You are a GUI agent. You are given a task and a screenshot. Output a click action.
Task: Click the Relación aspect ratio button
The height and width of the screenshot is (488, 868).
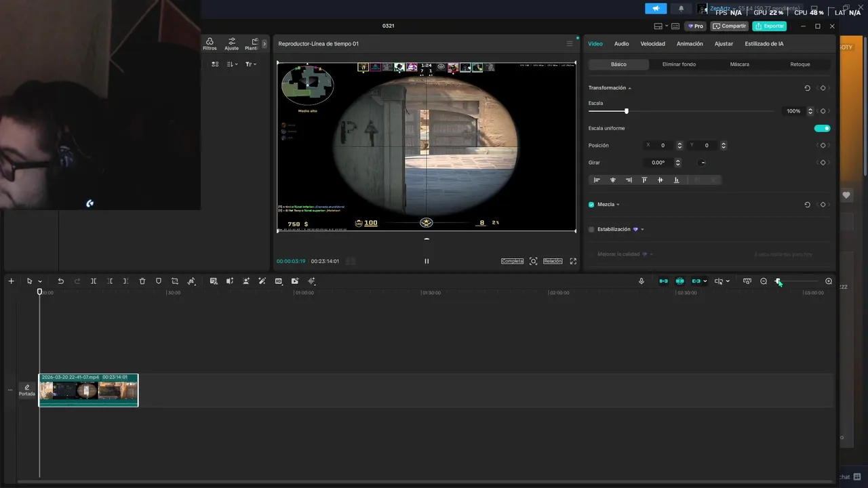click(553, 261)
